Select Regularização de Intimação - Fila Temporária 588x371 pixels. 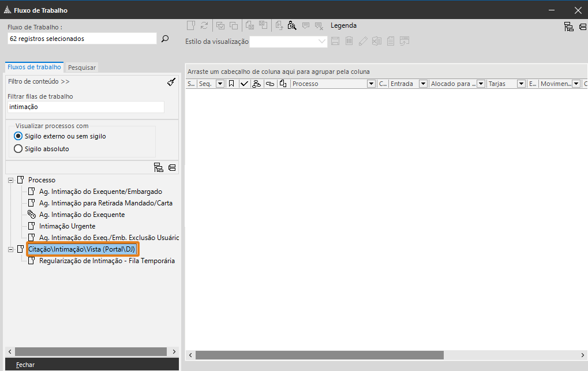point(107,261)
